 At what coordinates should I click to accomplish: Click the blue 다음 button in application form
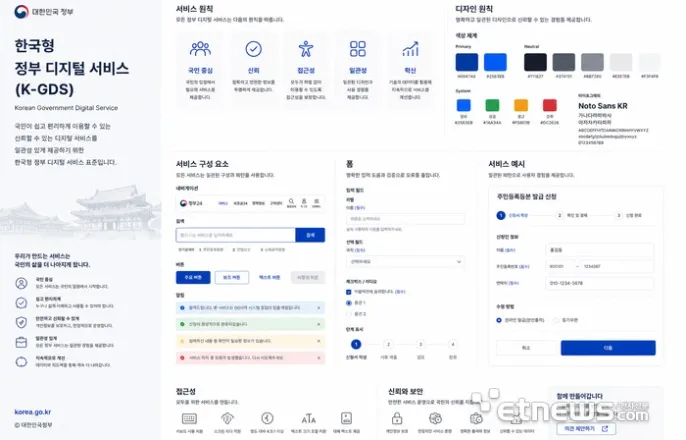click(x=608, y=348)
